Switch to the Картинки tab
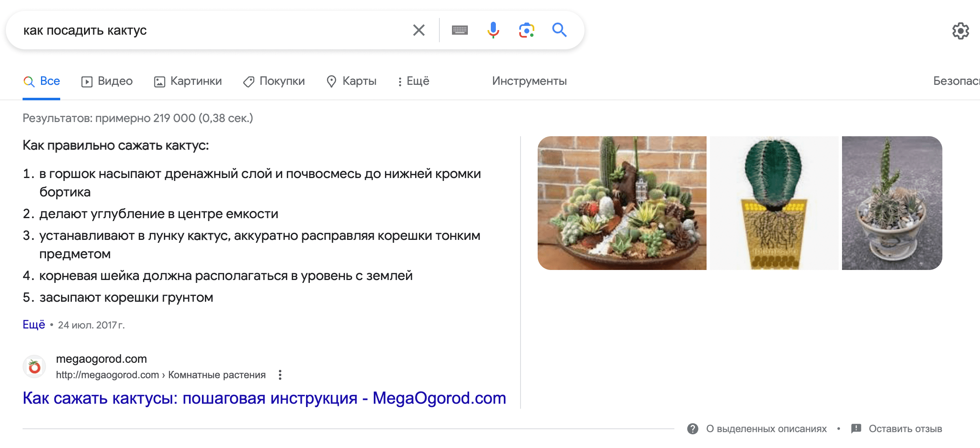Screen dimensions: 980x448 coord(188,81)
